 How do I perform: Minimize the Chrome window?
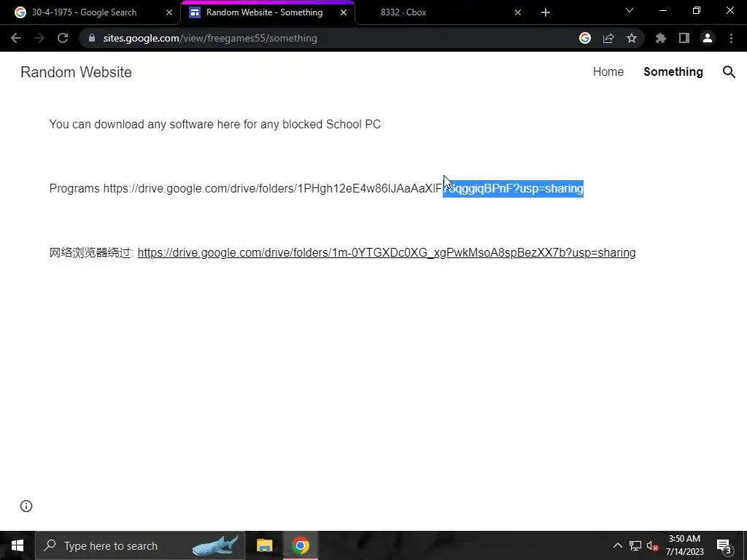[662, 10]
